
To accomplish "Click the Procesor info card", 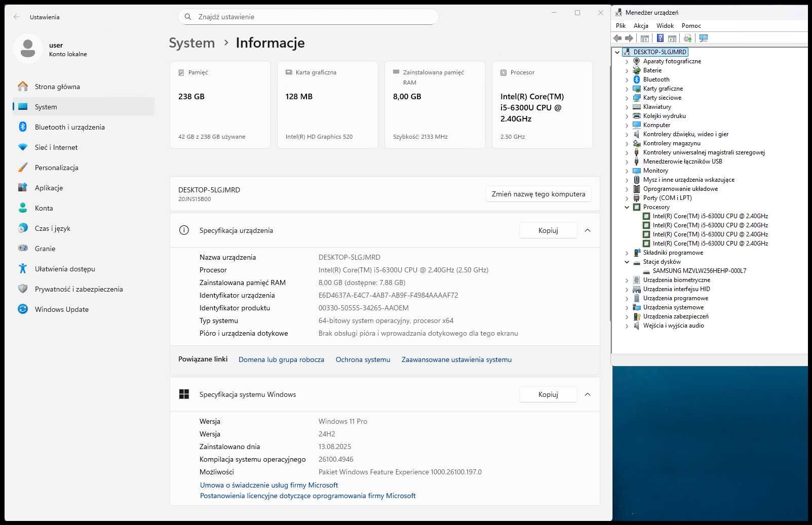I will point(543,105).
